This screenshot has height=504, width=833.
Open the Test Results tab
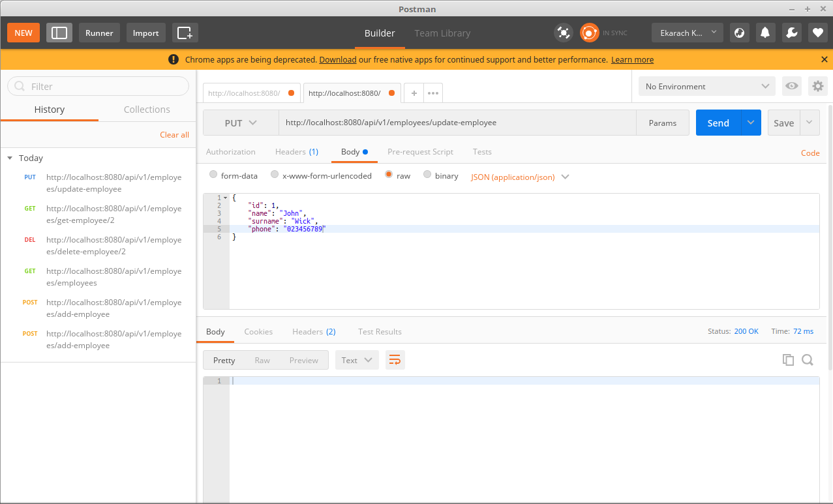click(380, 331)
